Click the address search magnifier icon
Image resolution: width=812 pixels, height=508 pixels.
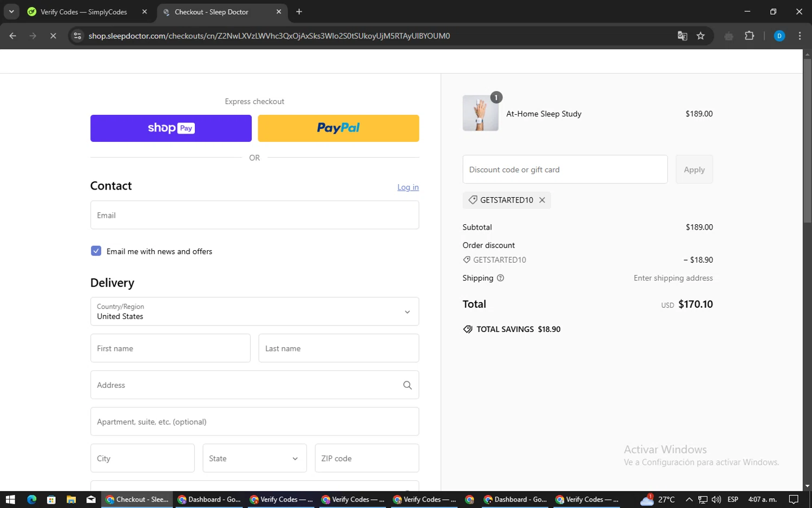tap(408, 385)
